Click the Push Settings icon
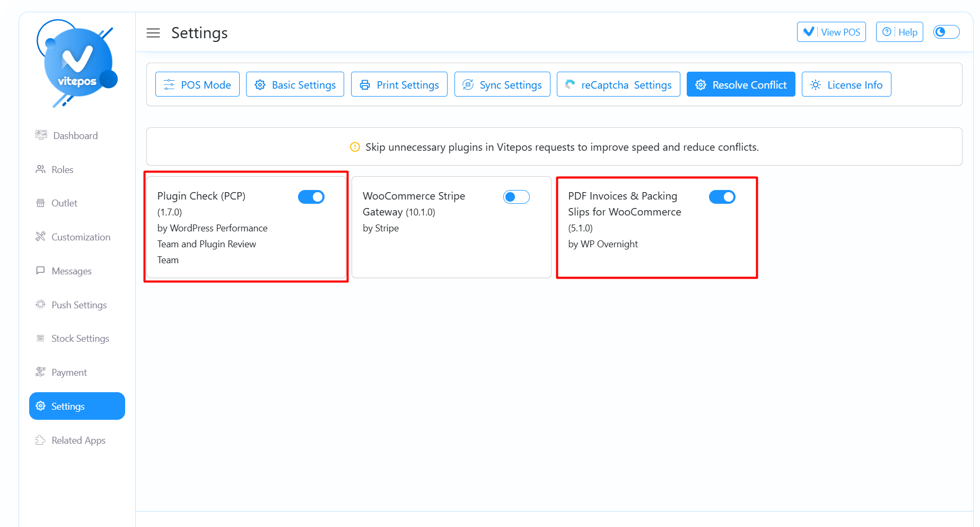980x527 pixels. (x=40, y=304)
